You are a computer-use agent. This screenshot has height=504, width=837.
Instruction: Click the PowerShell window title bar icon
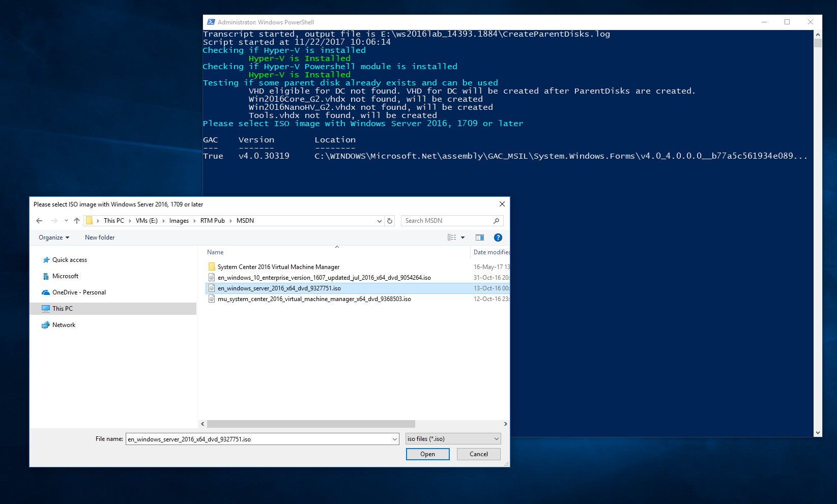click(x=211, y=22)
